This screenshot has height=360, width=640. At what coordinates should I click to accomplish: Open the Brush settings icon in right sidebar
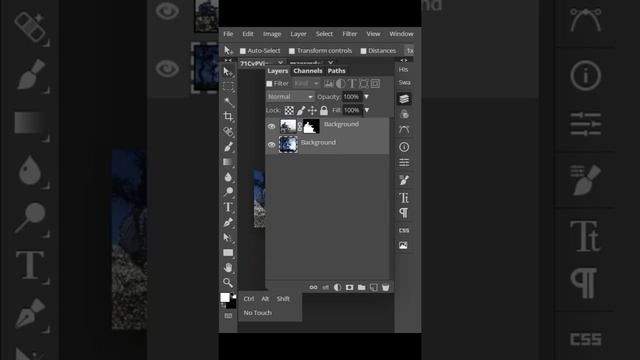coord(404,180)
